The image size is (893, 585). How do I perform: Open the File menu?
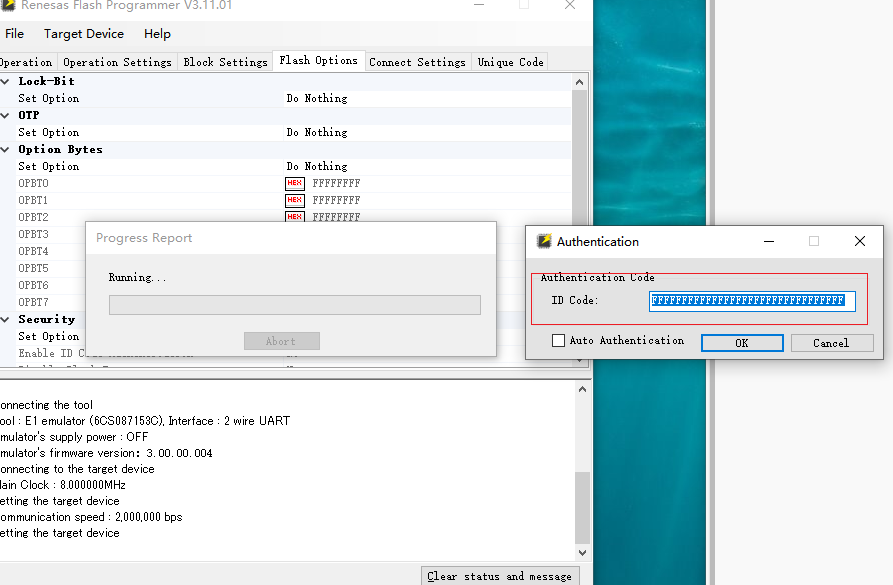click(x=14, y=34)
